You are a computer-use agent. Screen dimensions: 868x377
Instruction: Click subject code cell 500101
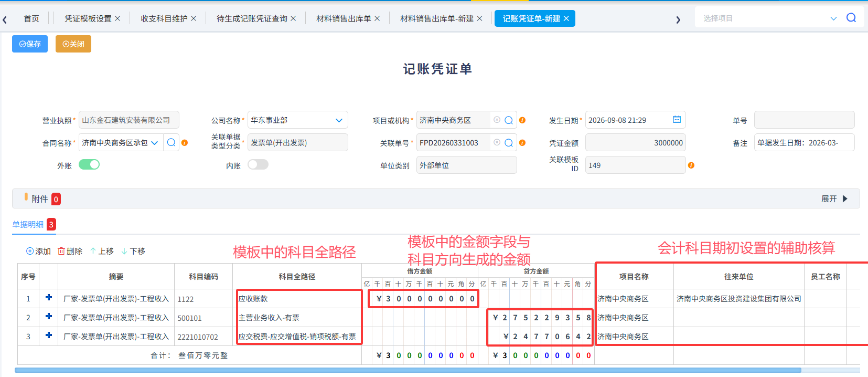pyautogui.click(x=203, y=318)
